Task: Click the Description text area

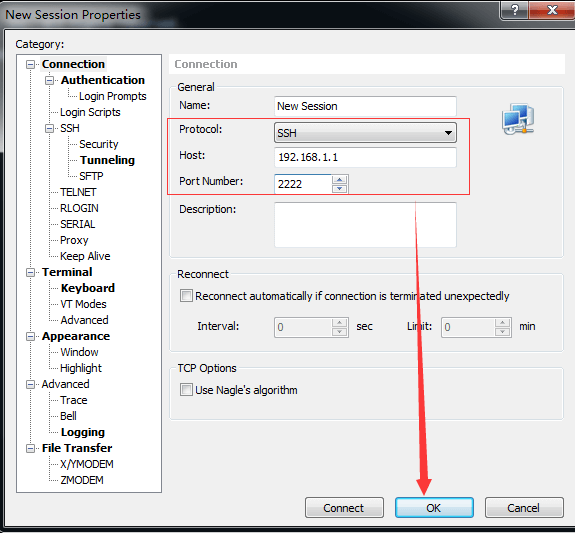Action: tap(365, 224)
